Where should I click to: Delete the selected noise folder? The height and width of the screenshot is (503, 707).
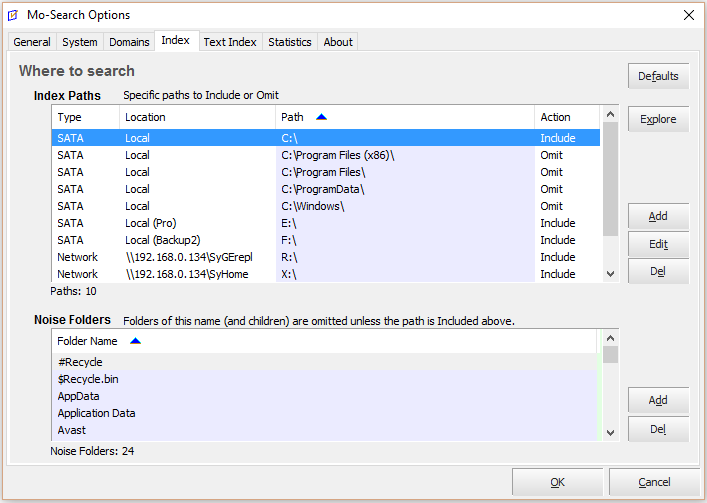click(658, 428)
